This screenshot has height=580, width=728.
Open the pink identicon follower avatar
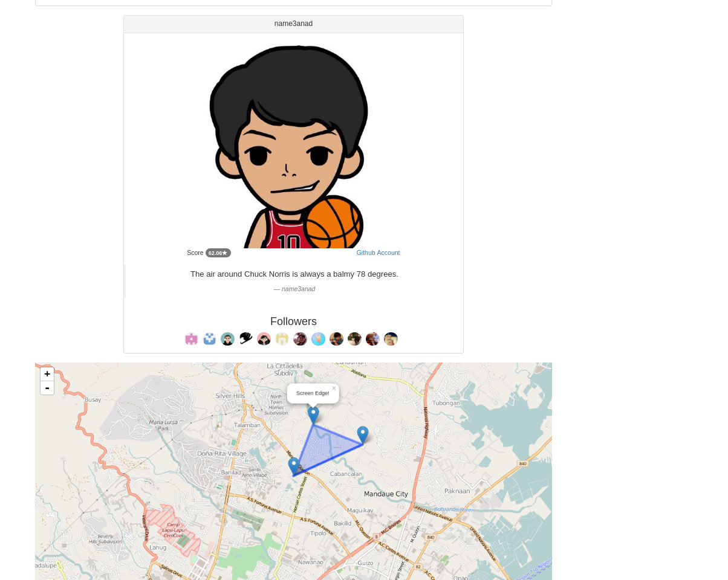click(192, 339)
